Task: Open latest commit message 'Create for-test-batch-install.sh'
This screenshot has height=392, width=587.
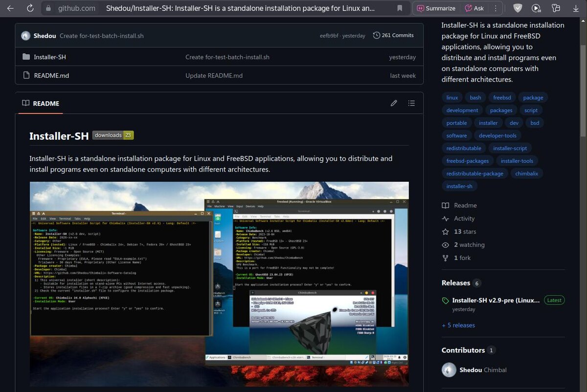Action: [x=102, y=36]
